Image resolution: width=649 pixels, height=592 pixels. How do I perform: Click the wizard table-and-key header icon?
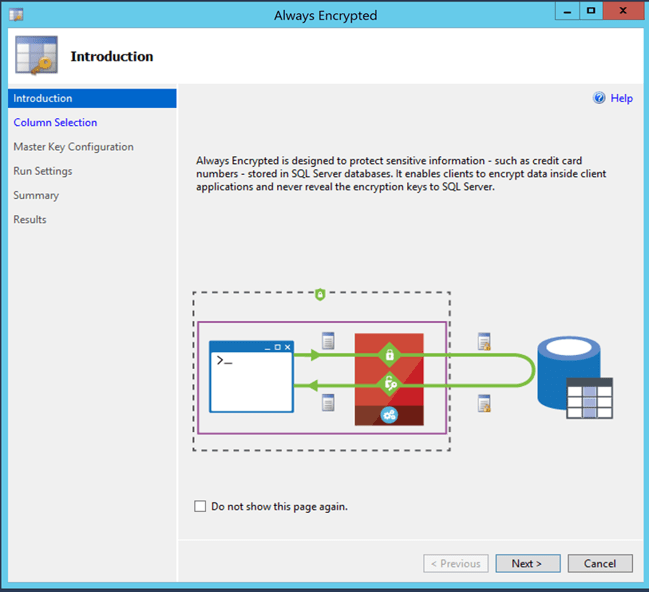pos(36,58)
